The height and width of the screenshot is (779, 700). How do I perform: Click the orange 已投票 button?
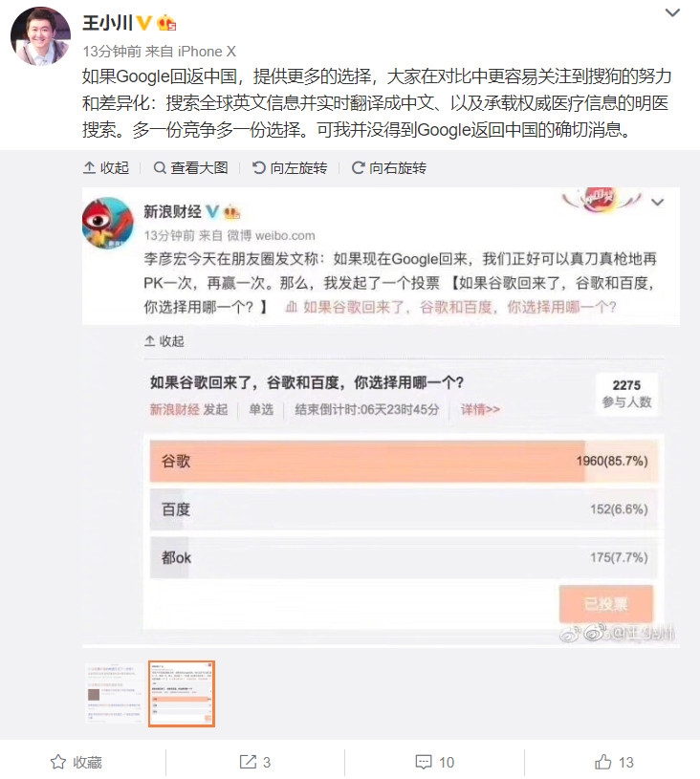(606, 604)
